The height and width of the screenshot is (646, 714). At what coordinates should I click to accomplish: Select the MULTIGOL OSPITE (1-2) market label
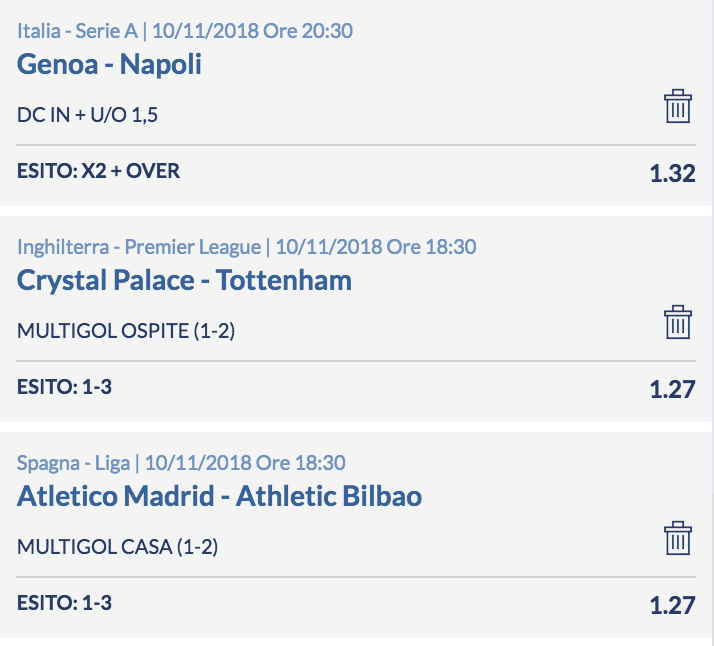[126, 331]
